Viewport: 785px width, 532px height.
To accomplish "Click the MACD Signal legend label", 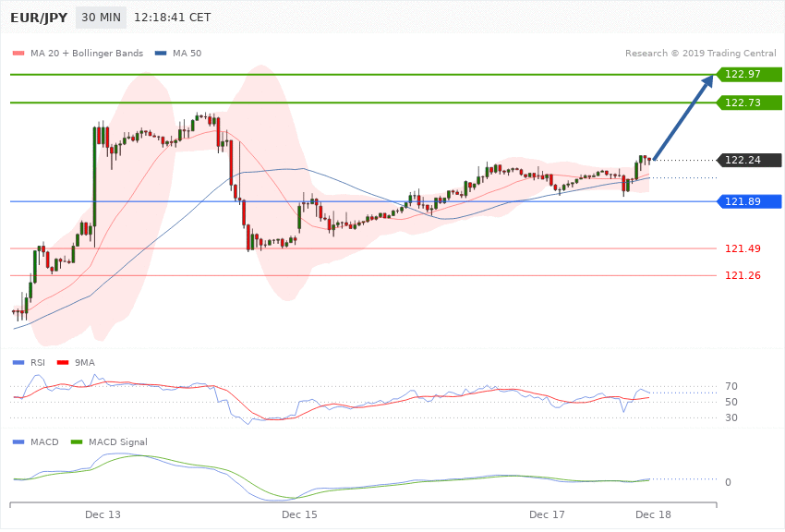I will click(118, 442).
